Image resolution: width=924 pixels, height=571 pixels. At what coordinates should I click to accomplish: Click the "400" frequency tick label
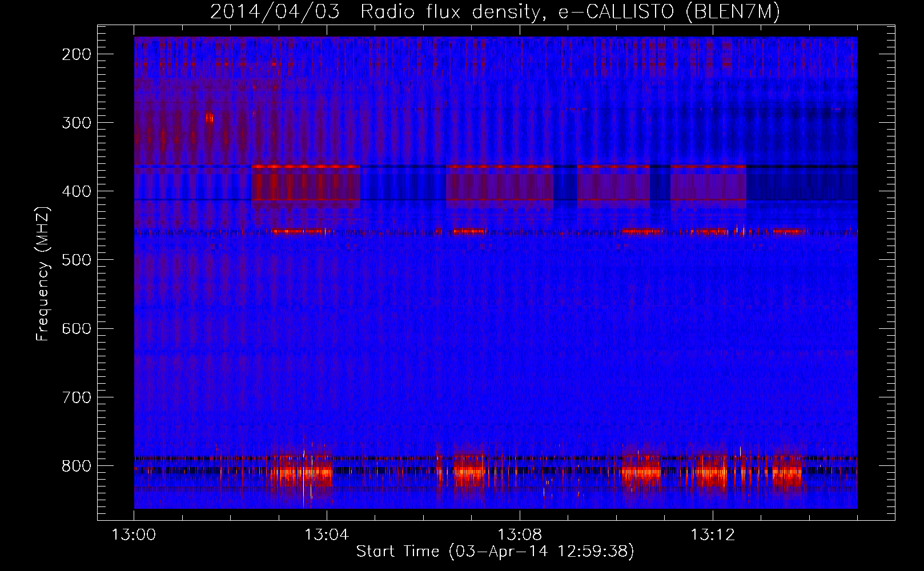tap(77, 191)
